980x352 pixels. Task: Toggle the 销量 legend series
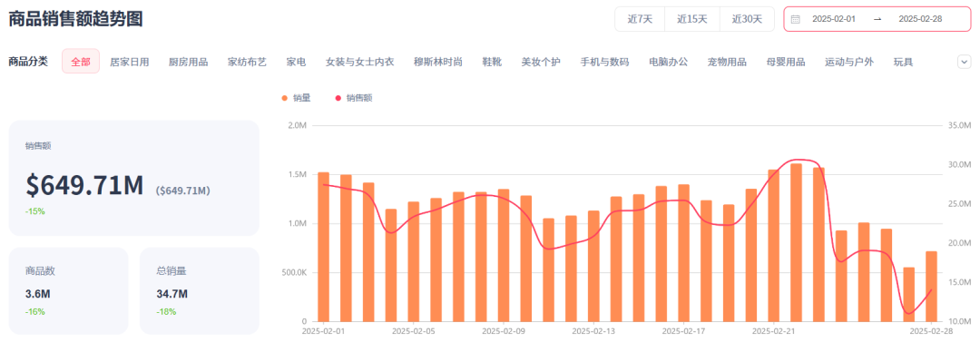pos(296,98)
